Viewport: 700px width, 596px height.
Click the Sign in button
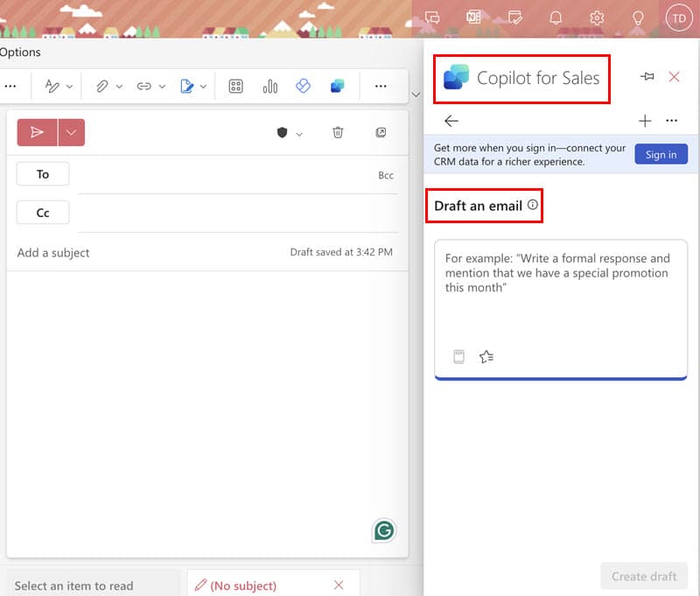(661, 154)
